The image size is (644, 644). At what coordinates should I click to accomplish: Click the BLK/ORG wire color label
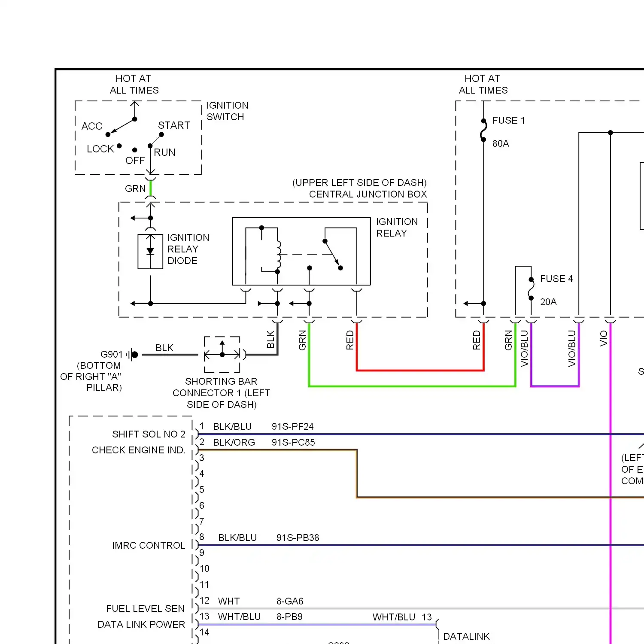point(234,442)
